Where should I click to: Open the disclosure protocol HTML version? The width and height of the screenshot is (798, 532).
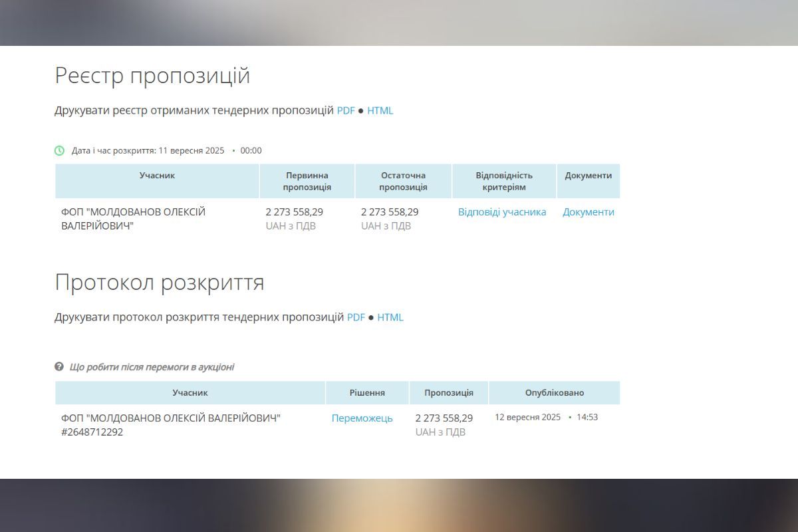click(391, 317)
